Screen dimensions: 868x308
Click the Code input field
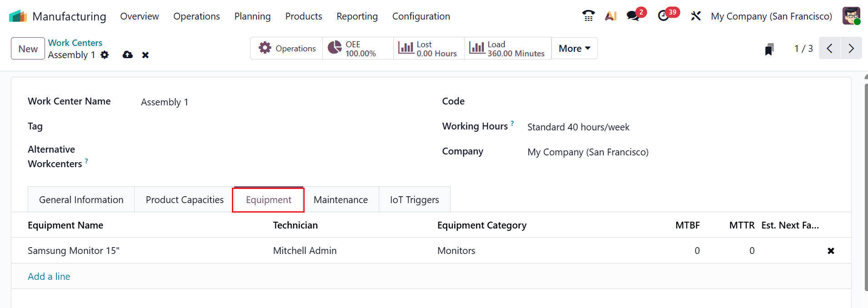point(681,102)
